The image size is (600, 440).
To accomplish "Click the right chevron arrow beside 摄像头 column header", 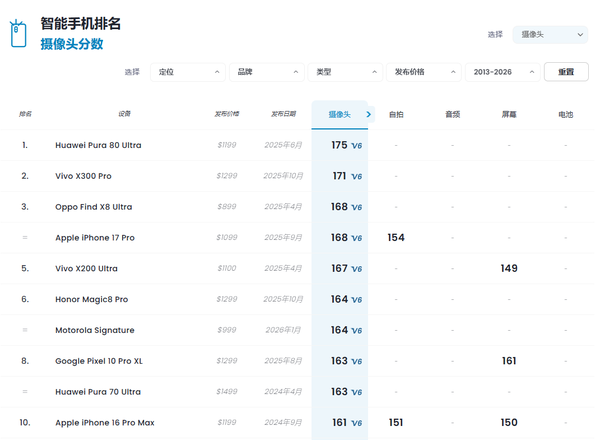I will click(x=368, y=115).
